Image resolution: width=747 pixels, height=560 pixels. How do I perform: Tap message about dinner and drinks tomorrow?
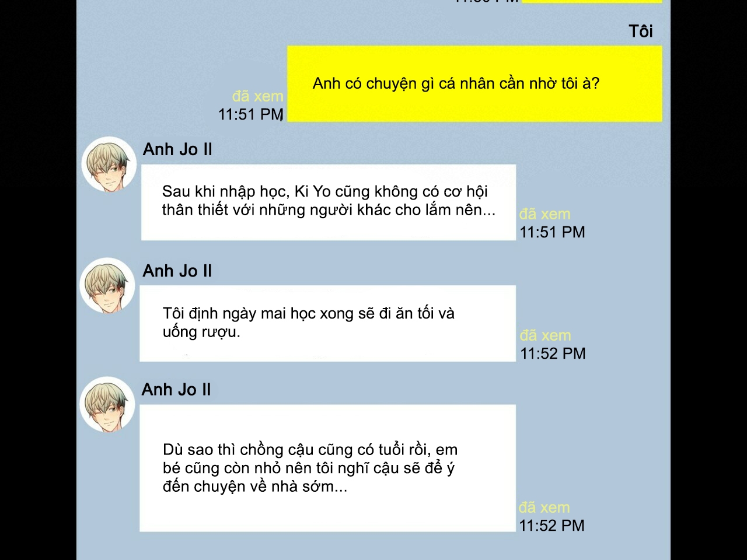(328, 324)
